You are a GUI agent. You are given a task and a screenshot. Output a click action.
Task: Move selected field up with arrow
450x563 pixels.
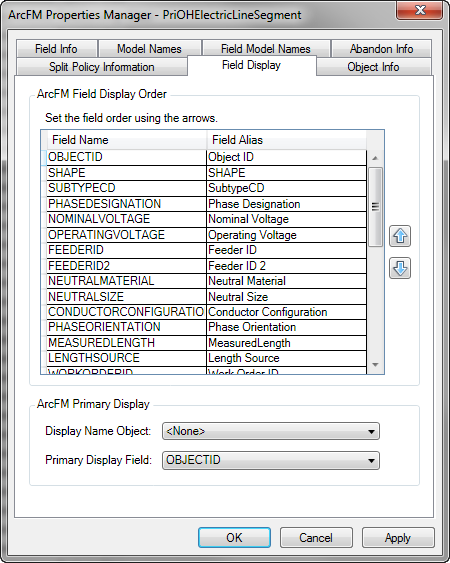pos(400,236)
